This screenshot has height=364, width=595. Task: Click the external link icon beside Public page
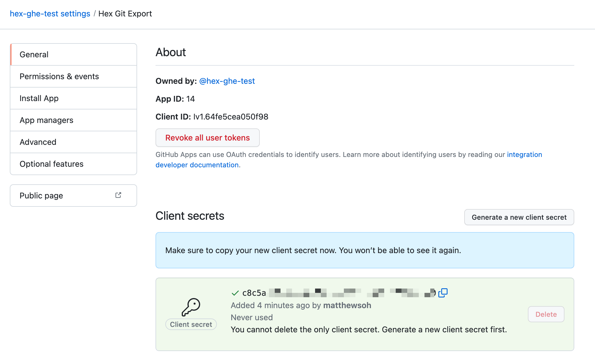118,195
